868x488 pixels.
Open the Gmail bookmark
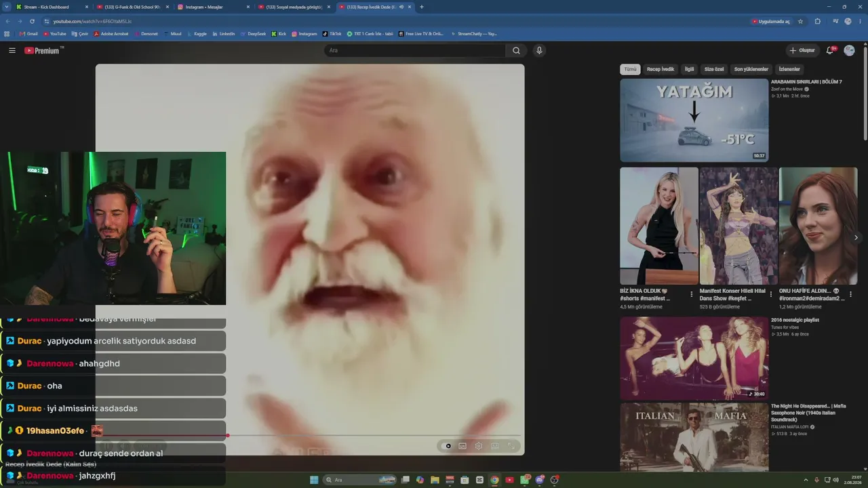(x=28, y=33)
